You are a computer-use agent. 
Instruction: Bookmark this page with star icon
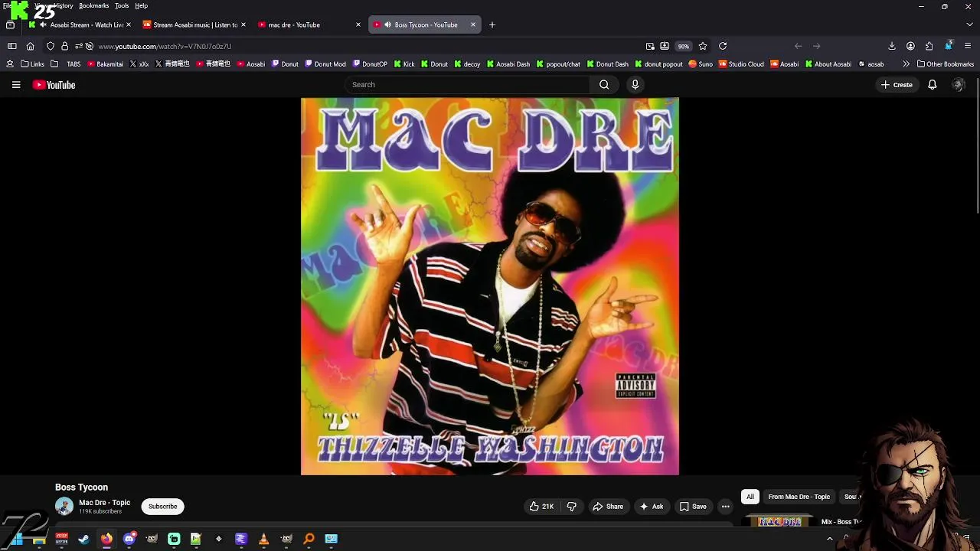point(703,46)
